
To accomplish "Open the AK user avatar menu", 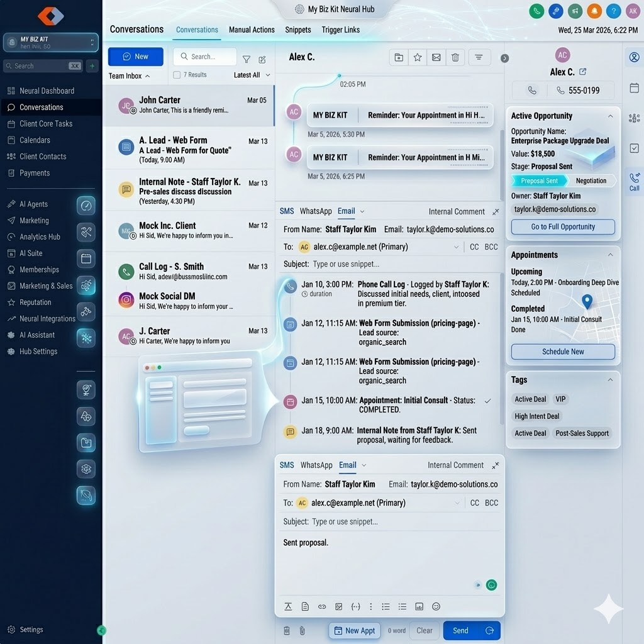I will 633,11.
